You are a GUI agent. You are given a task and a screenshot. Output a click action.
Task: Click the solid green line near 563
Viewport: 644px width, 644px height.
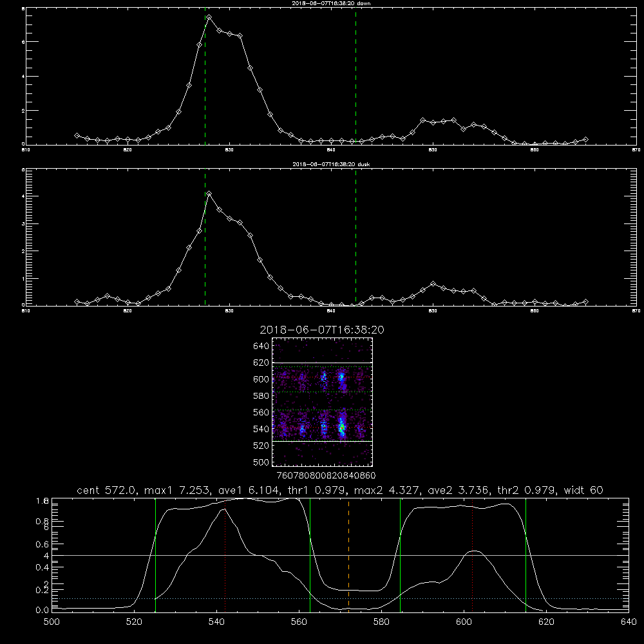coord(310,555)
